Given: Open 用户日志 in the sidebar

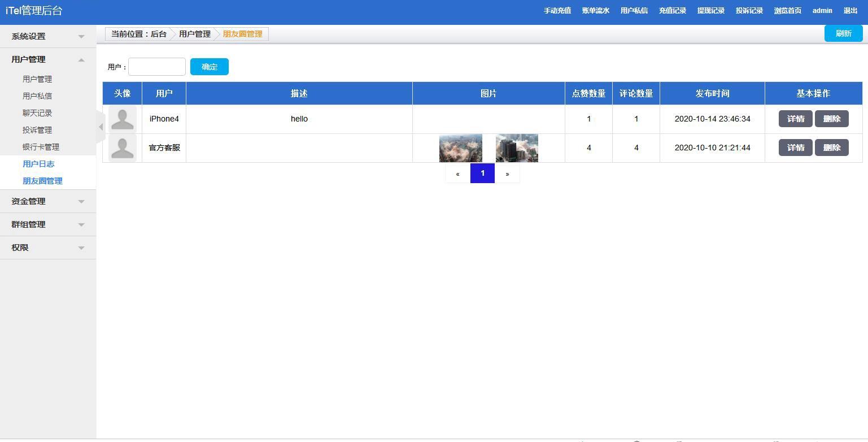Looking at the screenshot, I should click(x=38, y=164).
